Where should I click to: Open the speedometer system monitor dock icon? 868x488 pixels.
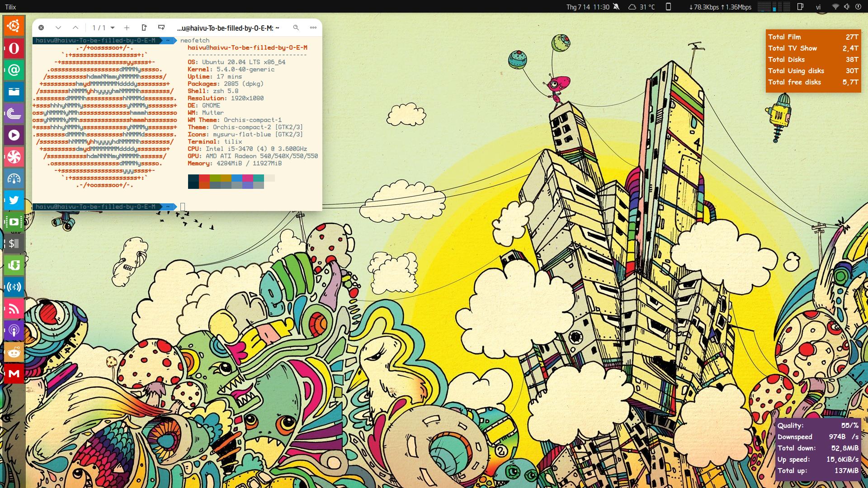pyautogui.click(x=14, y=178)
